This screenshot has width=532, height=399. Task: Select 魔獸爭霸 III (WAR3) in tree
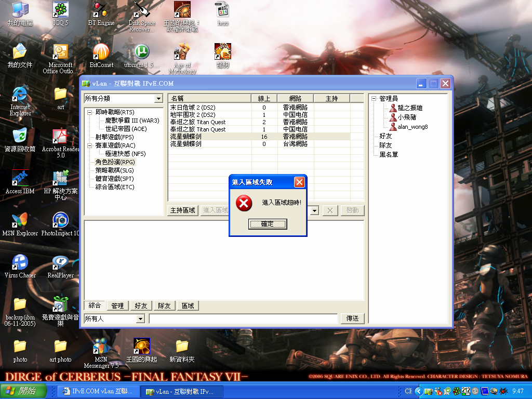click(132, 121)
